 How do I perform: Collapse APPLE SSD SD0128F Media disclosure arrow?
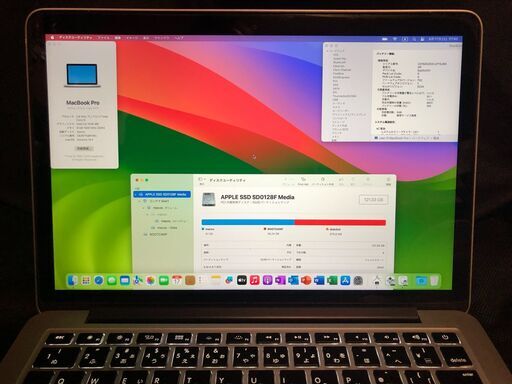click(x=136, y=194)
